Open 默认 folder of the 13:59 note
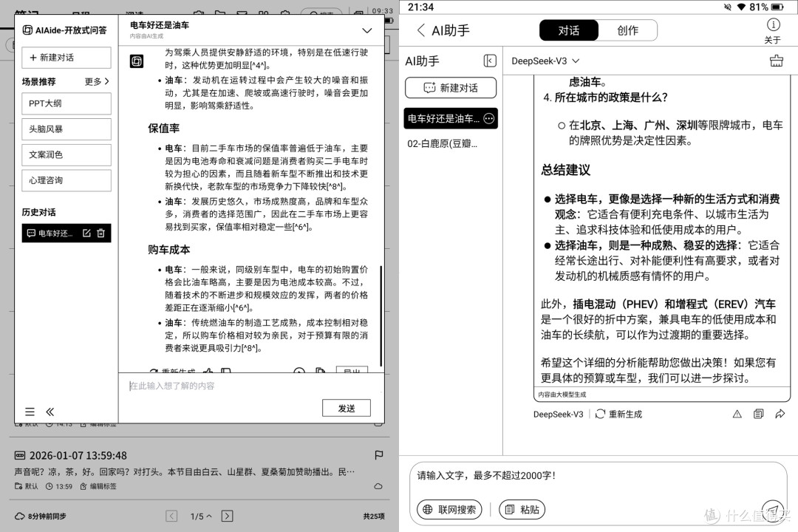798x532 pixels. [x=27, y=486]
